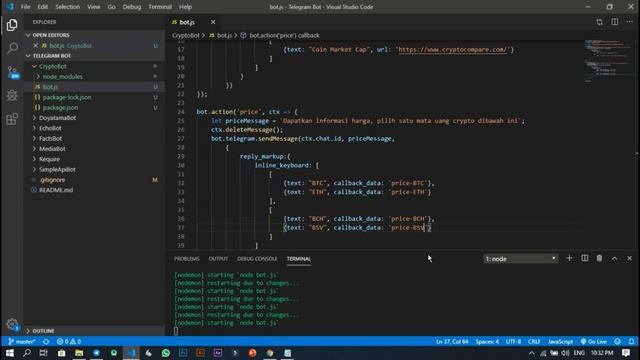The image size is (640, 360).
Task: Click Go Live in the status bar
Action: pyautogui.click(x=593, y=341)
